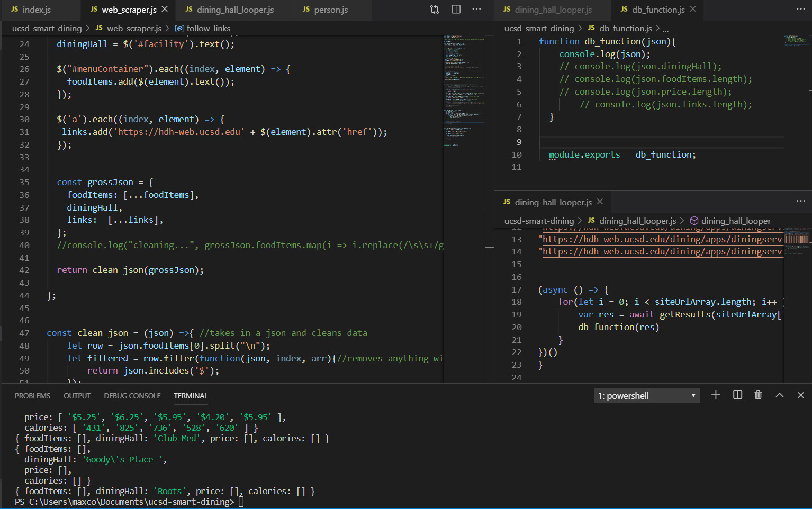The height and width of the screenshot is (509, 812).
Task: Close the bottom terminal panel
Action: [800, 395]
